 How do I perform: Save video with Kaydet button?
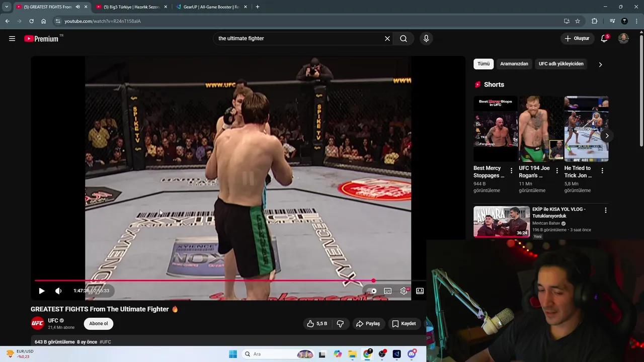point(404,324)
